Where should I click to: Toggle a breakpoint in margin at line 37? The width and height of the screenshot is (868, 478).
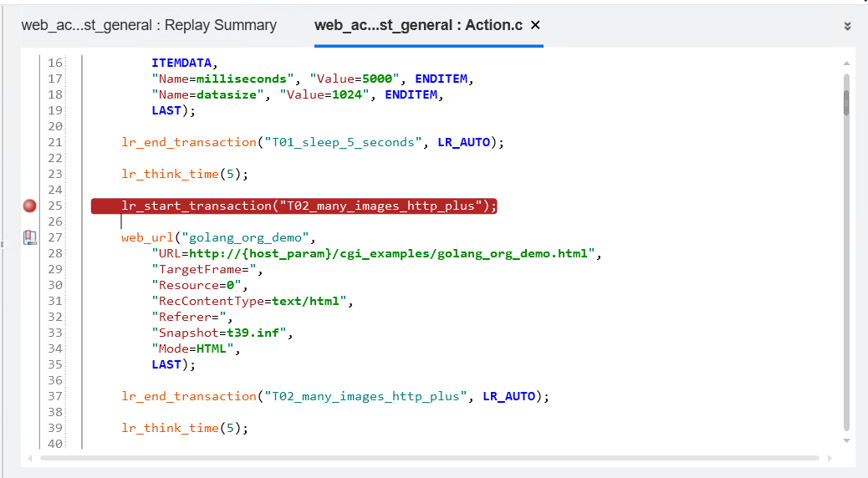[x=30, y=396]
